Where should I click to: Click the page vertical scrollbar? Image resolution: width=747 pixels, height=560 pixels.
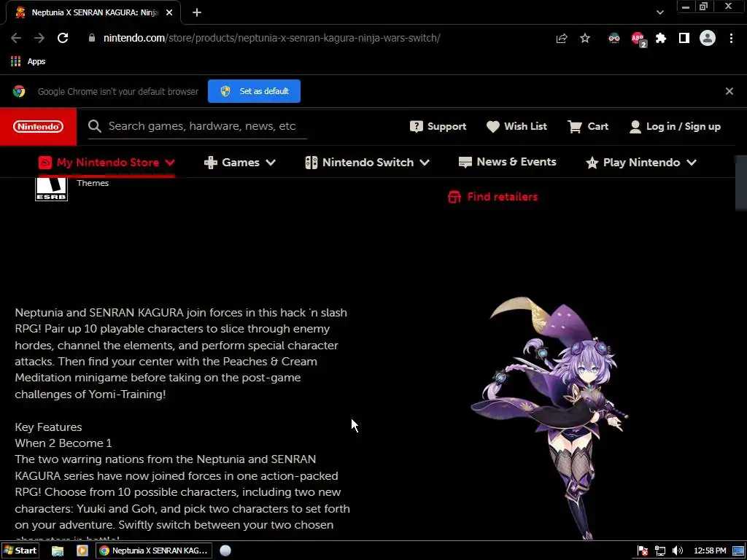tap(741, 183)
